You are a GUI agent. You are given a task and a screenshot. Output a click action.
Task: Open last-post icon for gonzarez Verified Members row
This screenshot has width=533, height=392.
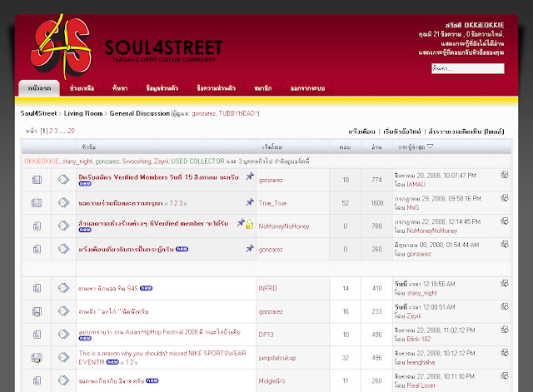[x=505, y=175]
